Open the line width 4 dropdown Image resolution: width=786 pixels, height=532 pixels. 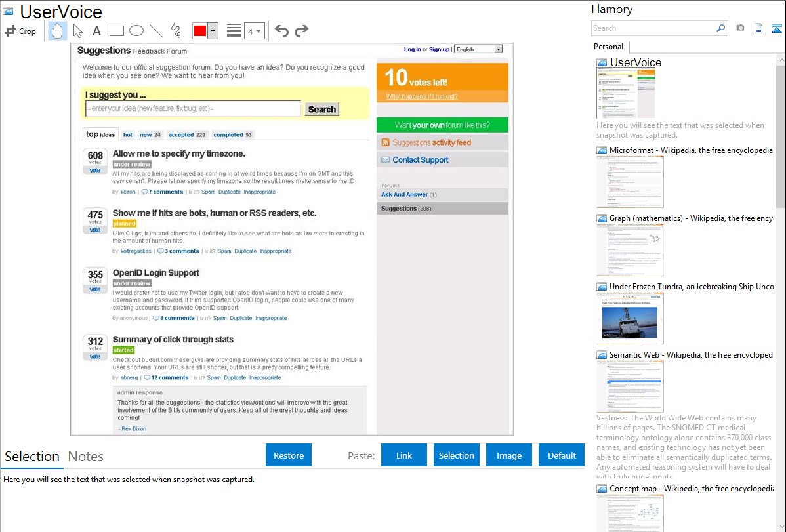tap(255, 31)
